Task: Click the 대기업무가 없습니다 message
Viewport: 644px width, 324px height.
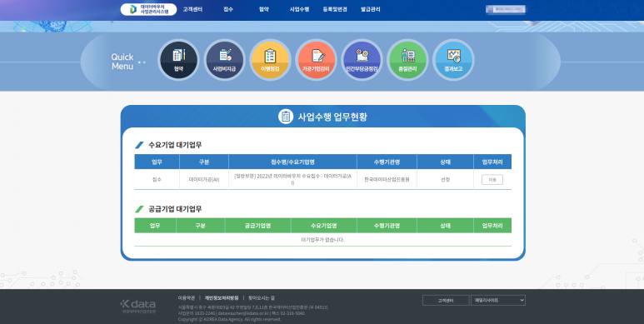Action: click(x=322, y=239)
